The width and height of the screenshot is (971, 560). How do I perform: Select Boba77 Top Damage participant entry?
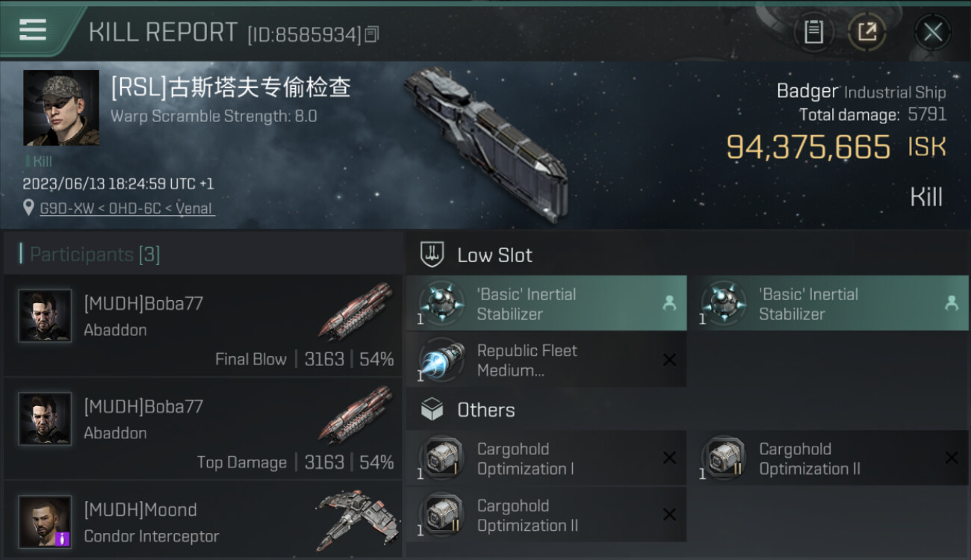coord(202,429)
